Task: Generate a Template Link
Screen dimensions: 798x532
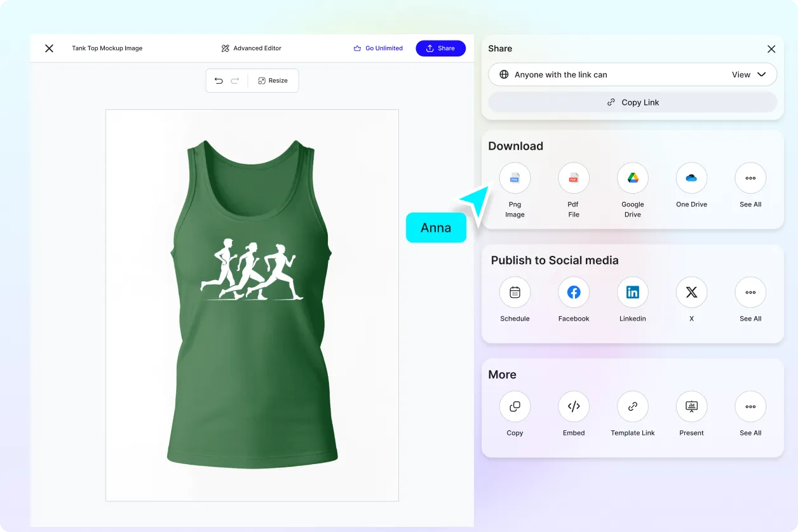Action: tap(632, 406)
